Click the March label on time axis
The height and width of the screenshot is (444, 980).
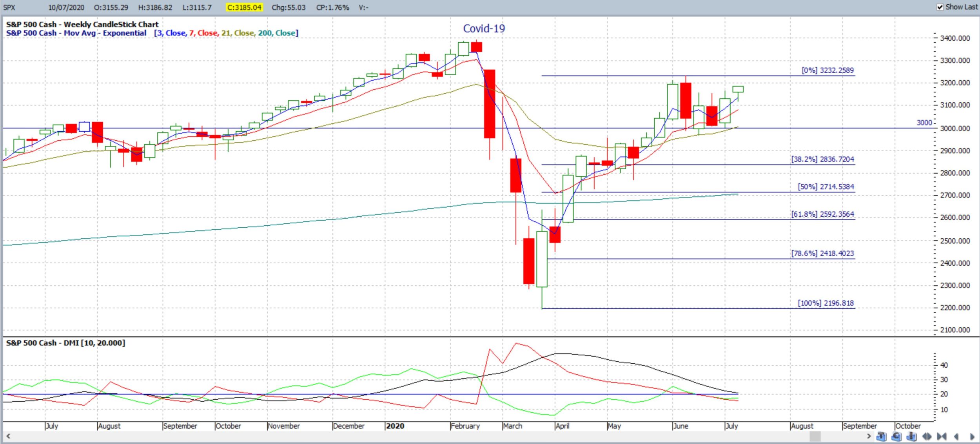click(513, 426)
